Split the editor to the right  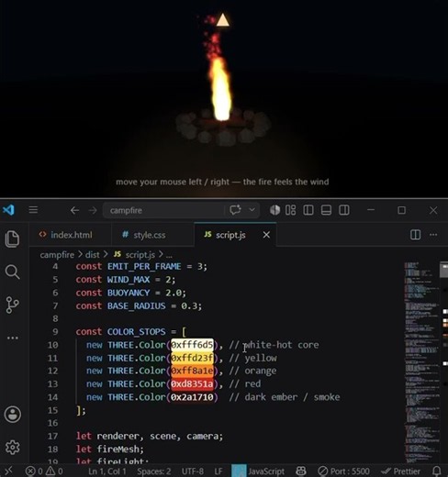[x=415, y=235]
